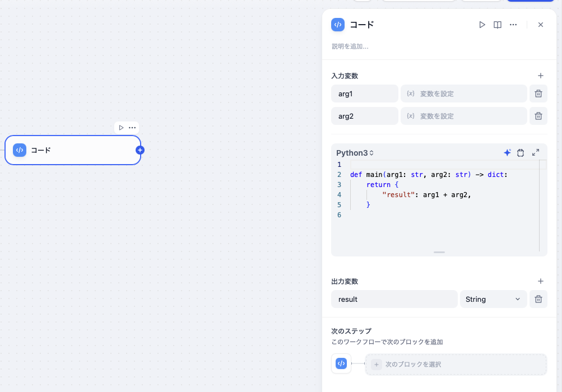
Task: Run the code node from panel header
Action: tap(482, 25)
